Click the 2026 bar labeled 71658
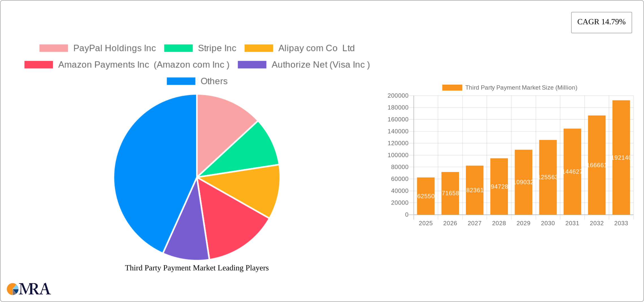This screenshot has width=644, height=302. click(450, 193)
